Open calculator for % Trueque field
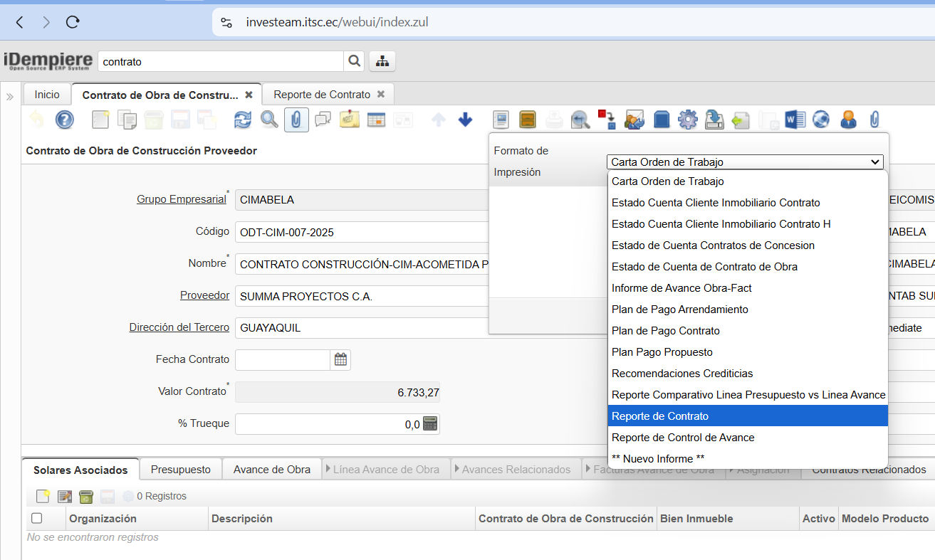Viewport: 935px width, 560px height. (x=430, y=424)
